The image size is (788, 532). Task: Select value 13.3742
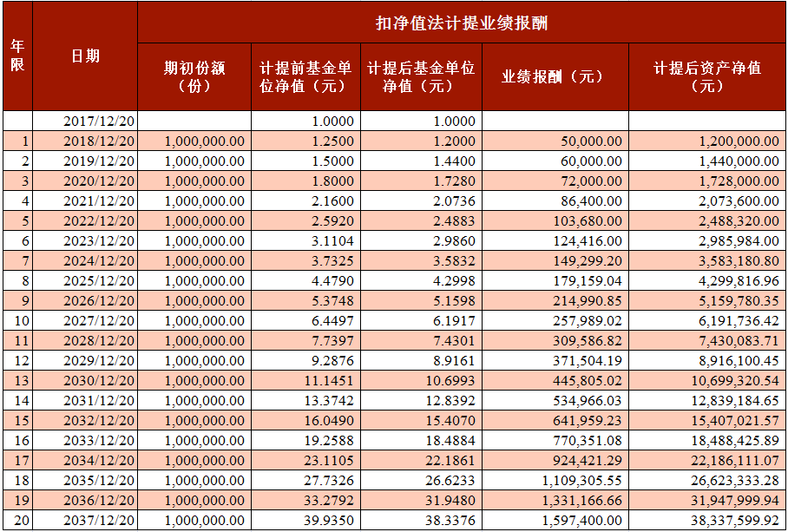pyautogui.click(x=305, y=400)
